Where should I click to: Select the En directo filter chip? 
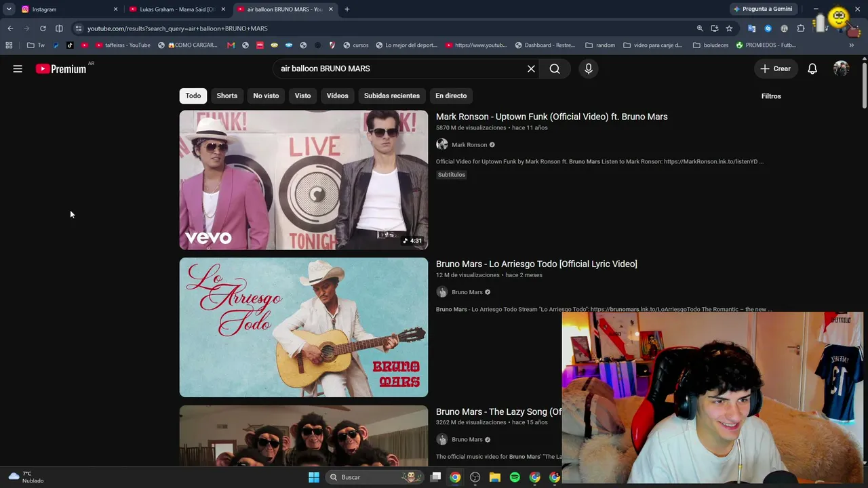point(451,96)
